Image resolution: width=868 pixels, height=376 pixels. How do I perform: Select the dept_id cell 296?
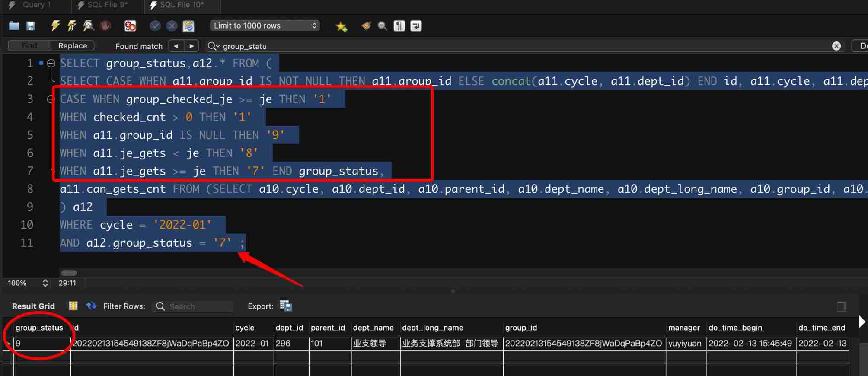point(291,343)
